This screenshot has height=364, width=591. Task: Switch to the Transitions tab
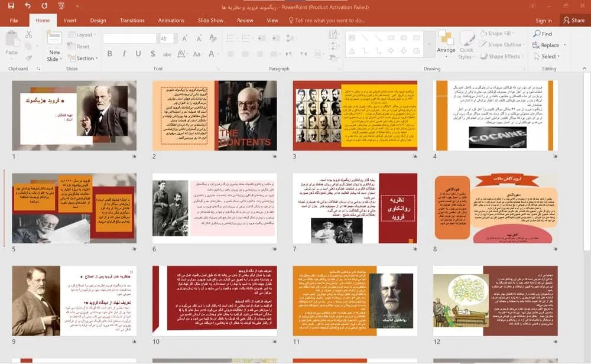(x=132, y=20)
